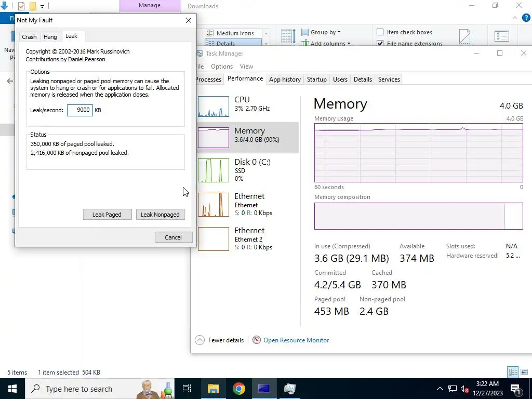Switch to the Hang tab in Not My Fault
This screenshot has width=532, height=399.
click(50, 37)
